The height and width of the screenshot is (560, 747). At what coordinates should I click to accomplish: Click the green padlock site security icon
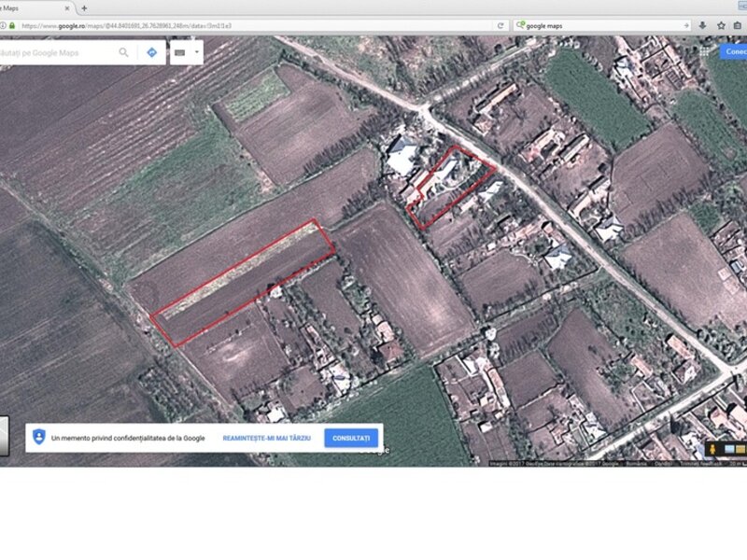coord(12,25)
